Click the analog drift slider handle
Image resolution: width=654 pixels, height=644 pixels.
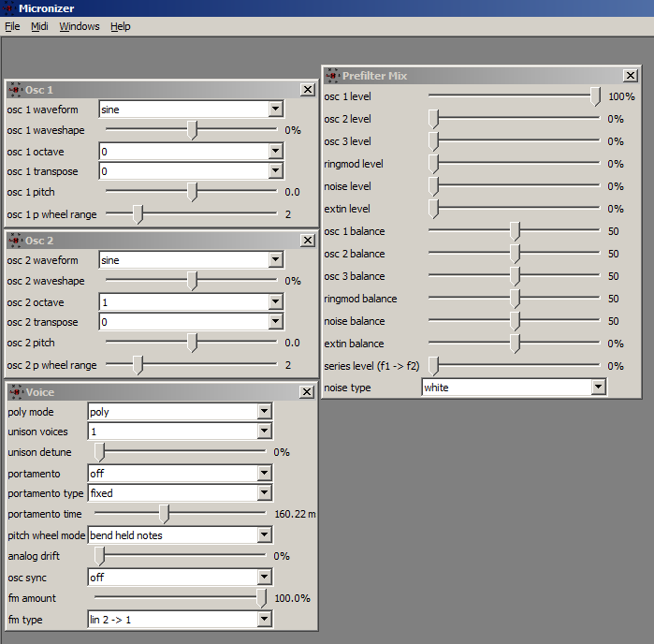(99, 556)
